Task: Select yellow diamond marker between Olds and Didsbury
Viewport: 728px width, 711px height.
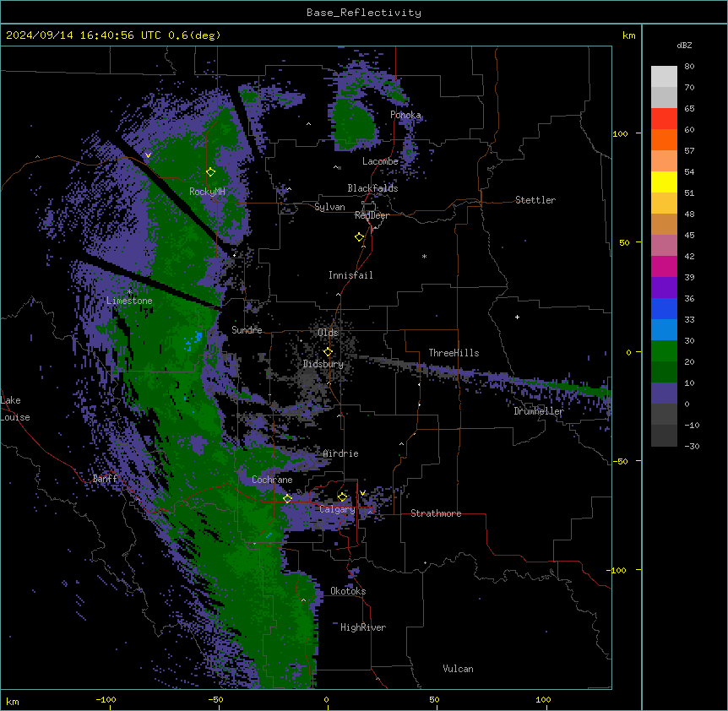Action: [329, 352]
